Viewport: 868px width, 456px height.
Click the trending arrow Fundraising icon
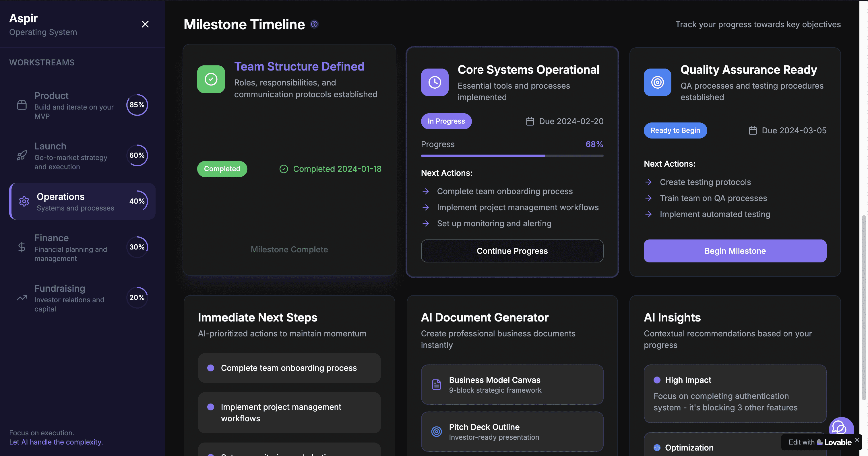(22, 298)
